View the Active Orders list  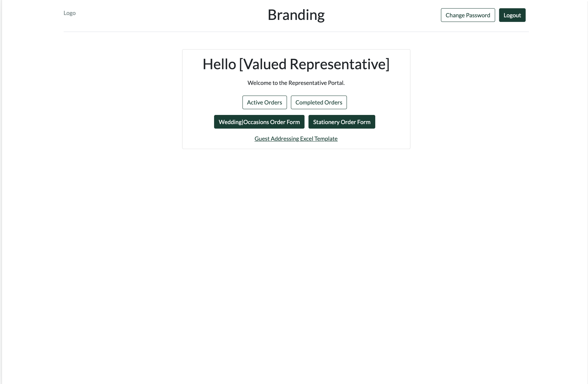click(264, 103)
